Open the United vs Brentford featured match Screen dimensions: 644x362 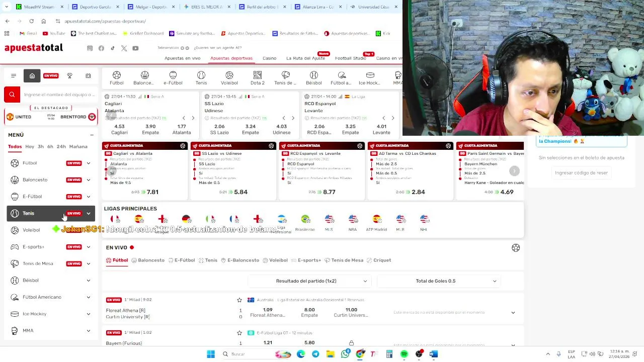pyautogui.click(x=51, y=117)
